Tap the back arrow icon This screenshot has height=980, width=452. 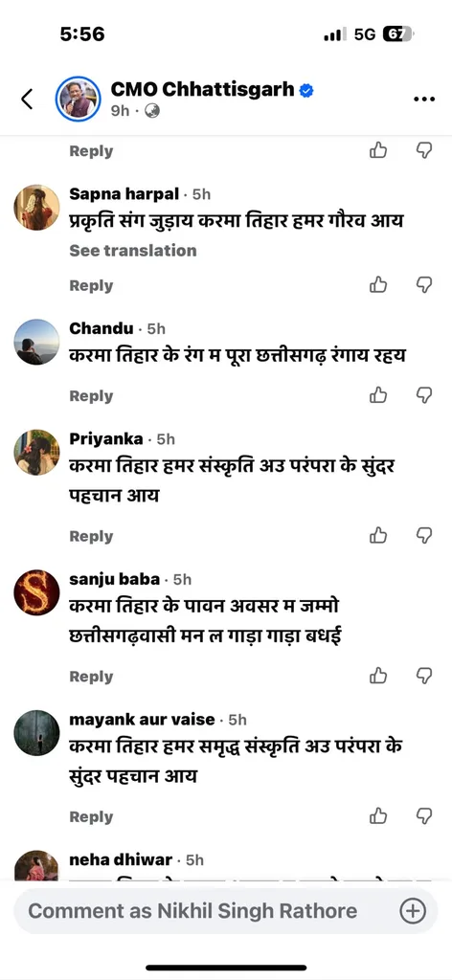tap(27, 99)
